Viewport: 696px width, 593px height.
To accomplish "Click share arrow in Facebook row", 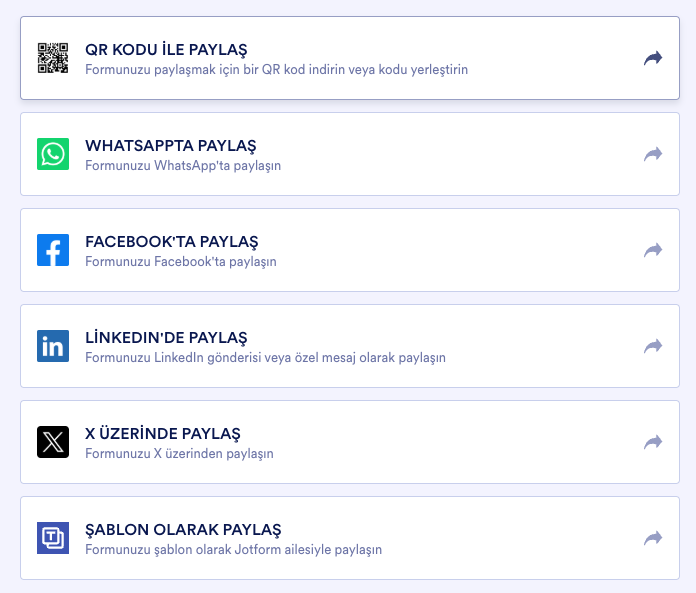I will click(653, 250).
